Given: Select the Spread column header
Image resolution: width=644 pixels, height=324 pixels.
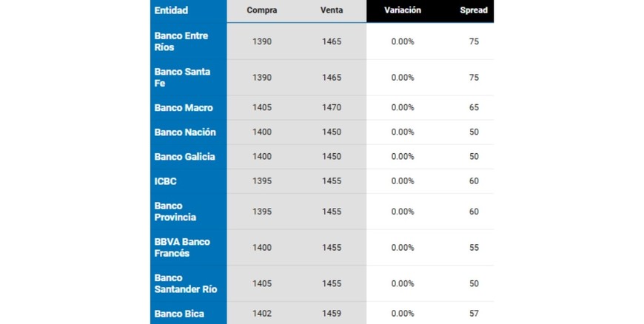Looking at the screenshot, I should 474,10.
